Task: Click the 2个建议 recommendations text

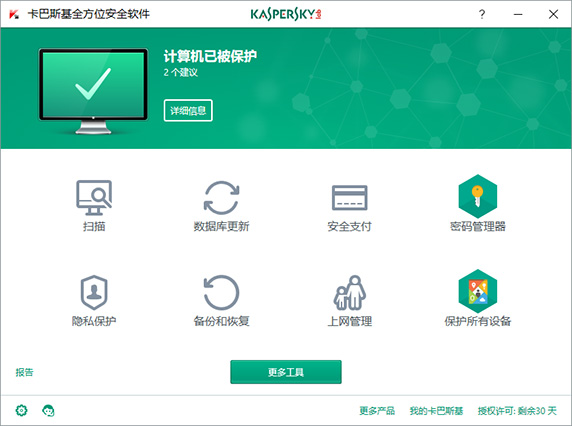Action: [x=181, y=72]
